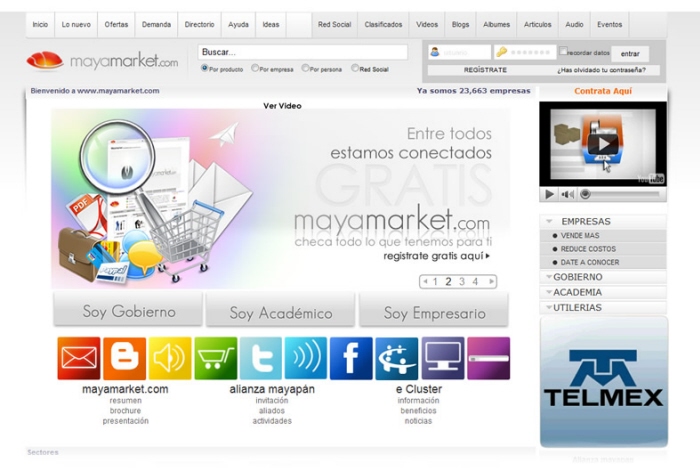Open the Albumes menu item
This screenshot has height=468, width=700.
point(496,25)
